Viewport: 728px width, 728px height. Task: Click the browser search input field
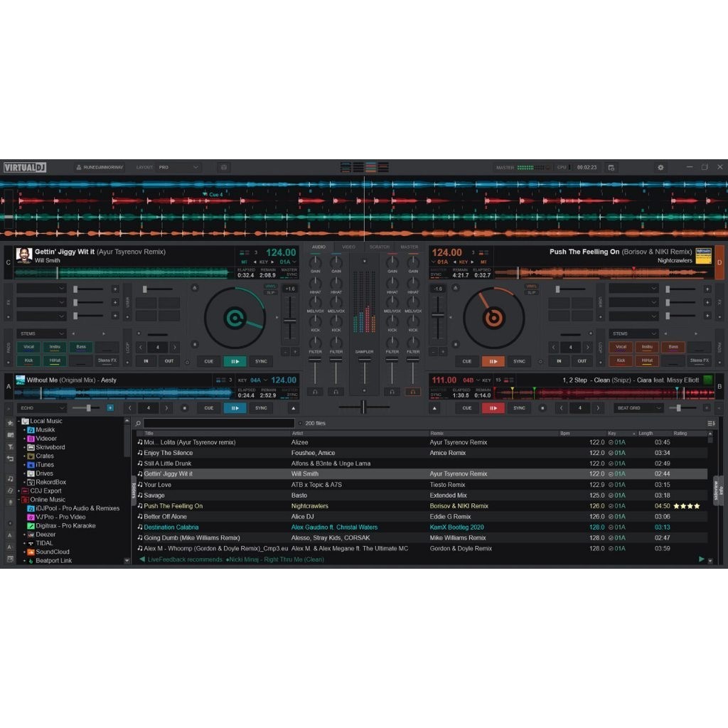click(x=219, y=423)
